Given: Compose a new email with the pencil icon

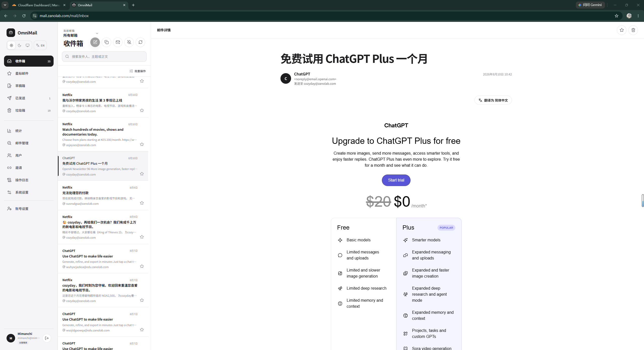Looking at the screenshot, I should coord(95,42).
